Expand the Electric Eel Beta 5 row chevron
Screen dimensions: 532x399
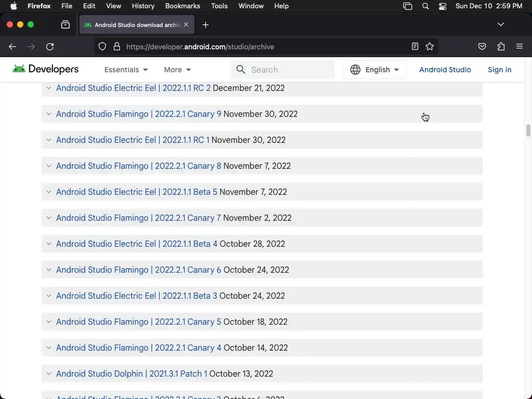pyautogui.click(x=49, y=192)
